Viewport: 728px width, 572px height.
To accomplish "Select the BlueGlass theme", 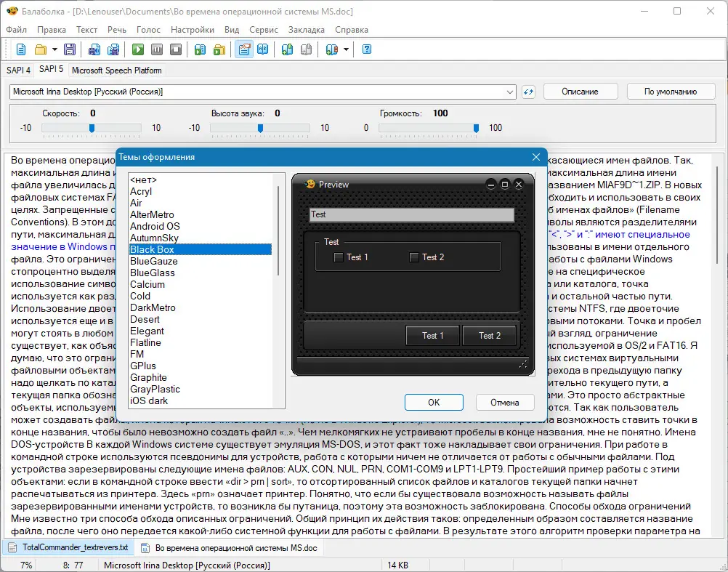I will [x=200, y=273].
